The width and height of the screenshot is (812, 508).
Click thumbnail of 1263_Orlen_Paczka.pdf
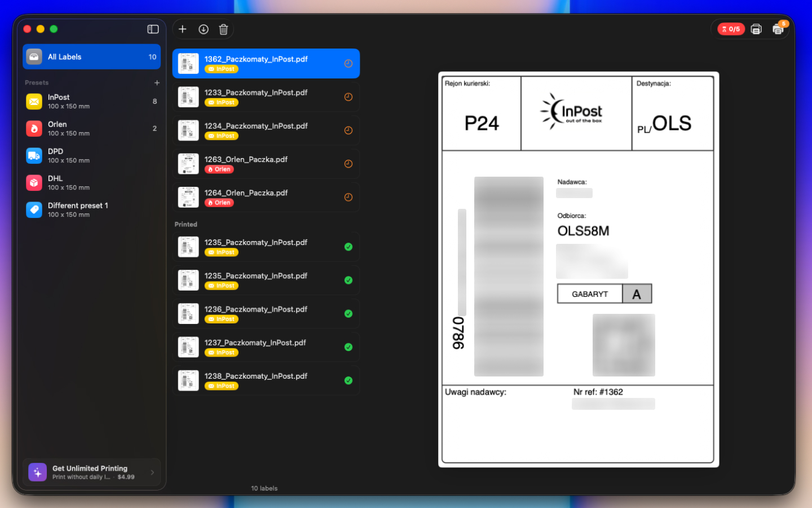point(188,164)
